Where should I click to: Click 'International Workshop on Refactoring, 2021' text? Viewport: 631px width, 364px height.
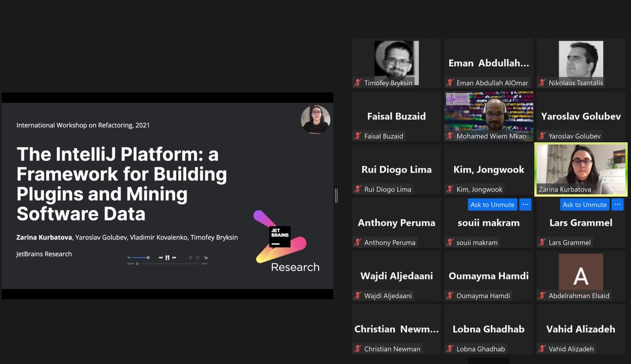[83, 126]
